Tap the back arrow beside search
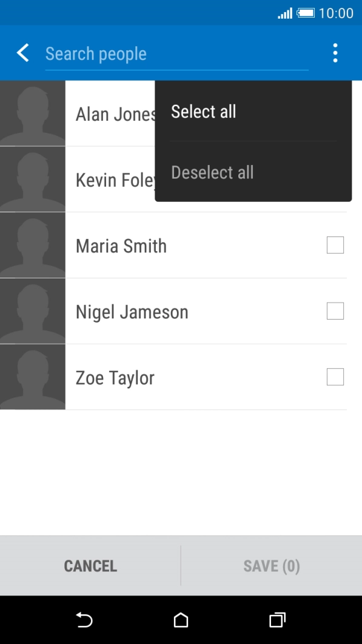This screenshot has height=644, width=362. coord(22,53)
